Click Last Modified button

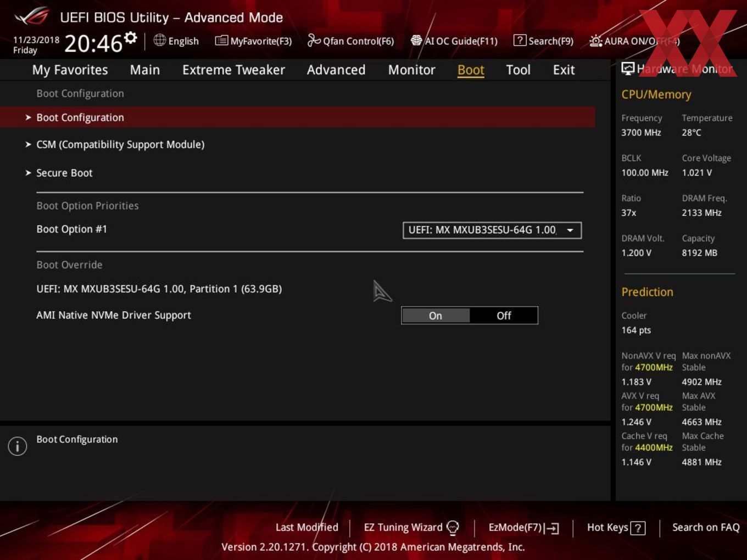click(307, 527)
